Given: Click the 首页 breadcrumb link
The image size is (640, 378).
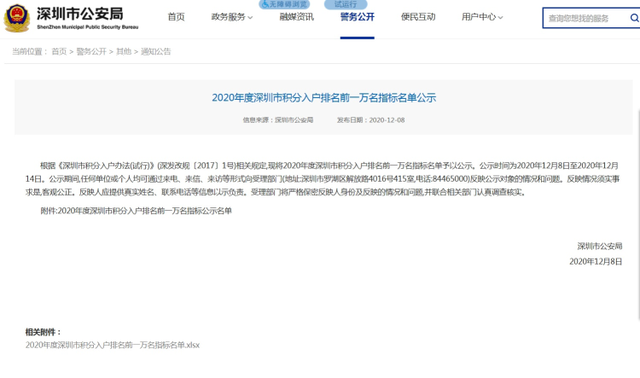Looking at the screenshot, I should (x=59, y=51).
